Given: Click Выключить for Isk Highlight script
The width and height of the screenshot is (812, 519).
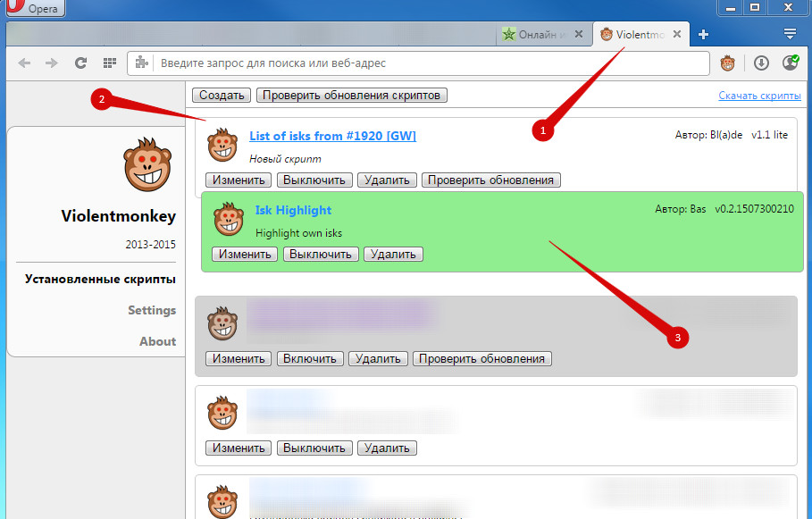Looking at the screenshot, I should coord(321,254).
